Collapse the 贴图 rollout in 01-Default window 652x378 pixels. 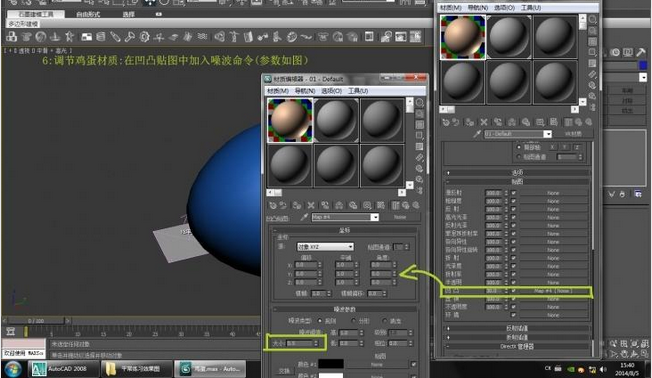[x=517, y=181]
